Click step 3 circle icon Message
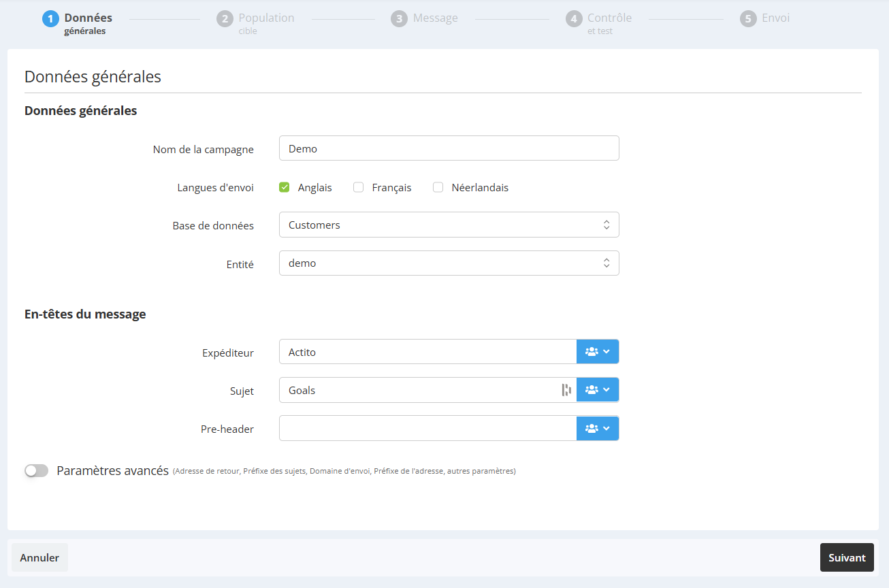 click(399, 18)
